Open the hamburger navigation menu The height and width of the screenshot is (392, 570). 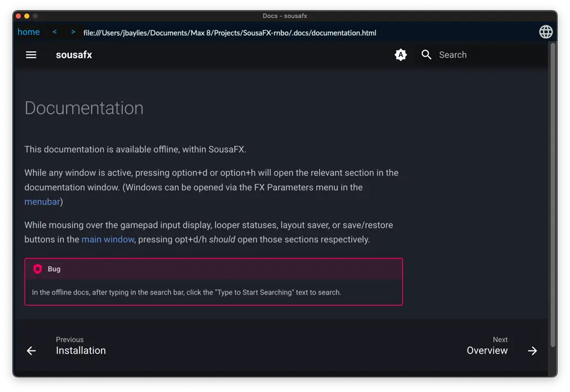point(31,55)
